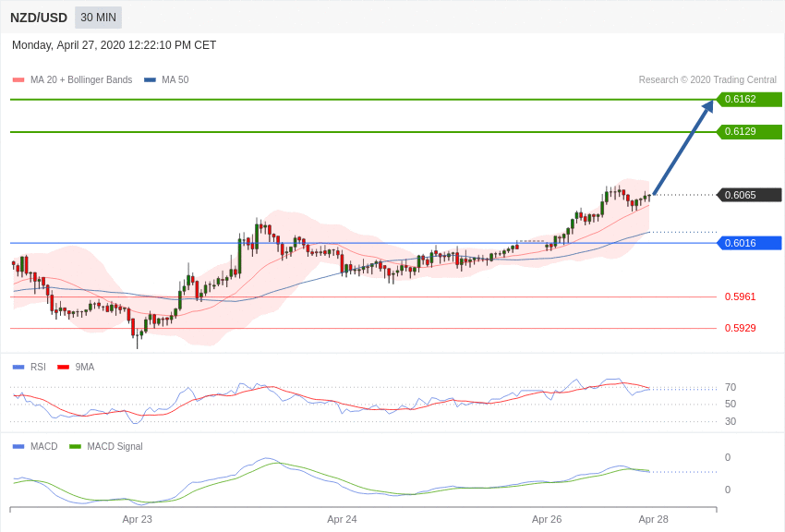Click the green 0.6129 resistance price tag
Image resolution: width=785 pixels, height=532 pixels.
tap(749, 131)
